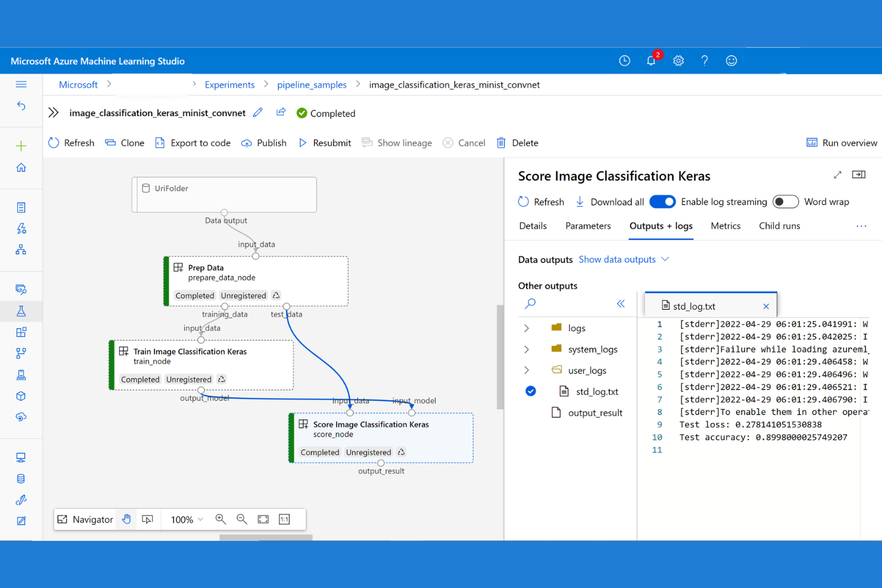
Task: Open the hamburger navigation menu
Action: click(21, 84)
